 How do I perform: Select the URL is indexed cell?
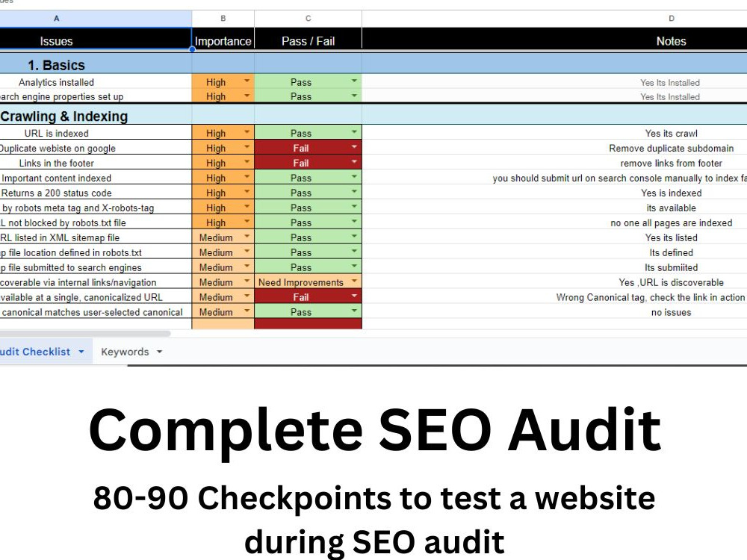(x=96, y=133)
